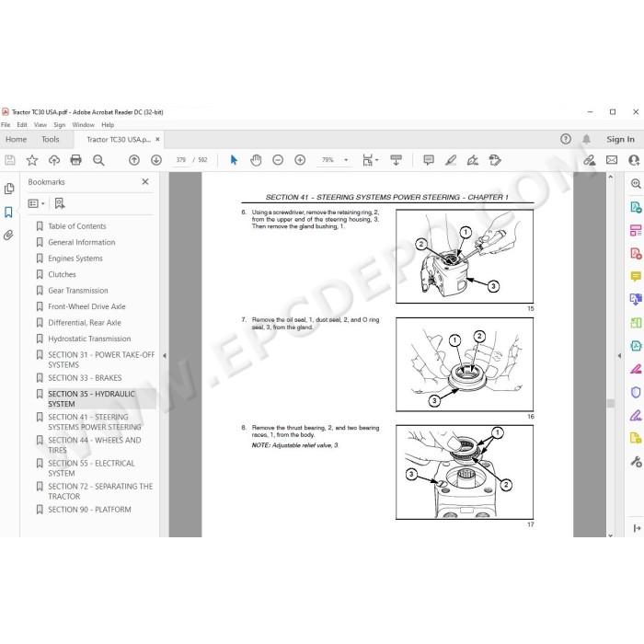The width and height of the screenshot is (644, 644).
Task: Open the page fit options dropdown arrow
Action: point(377,160)
